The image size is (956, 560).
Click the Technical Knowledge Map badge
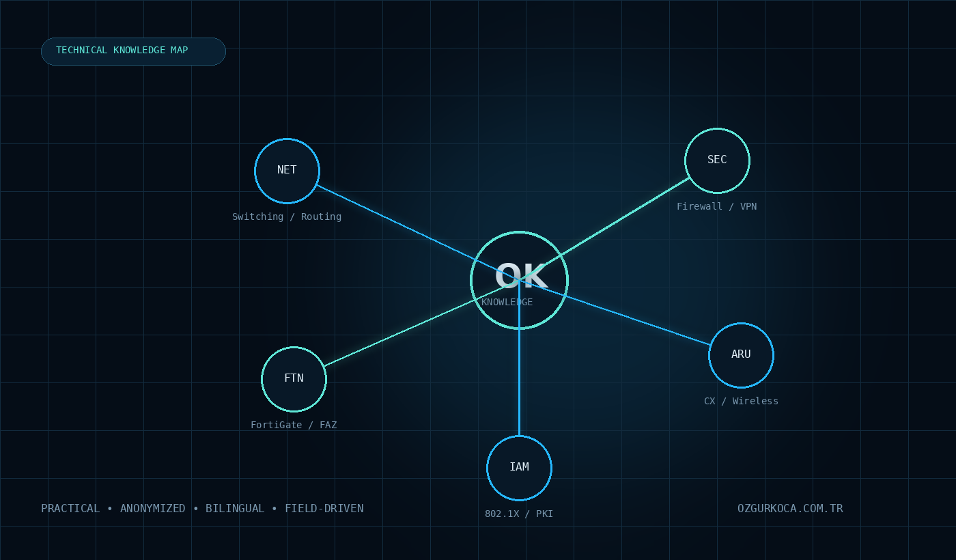[x=133, y=51]
